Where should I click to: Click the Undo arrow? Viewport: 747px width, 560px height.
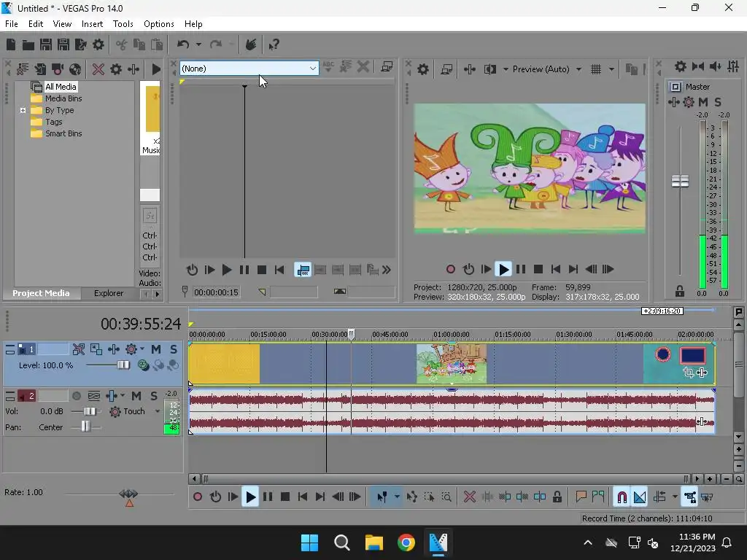tap(183, 44)
